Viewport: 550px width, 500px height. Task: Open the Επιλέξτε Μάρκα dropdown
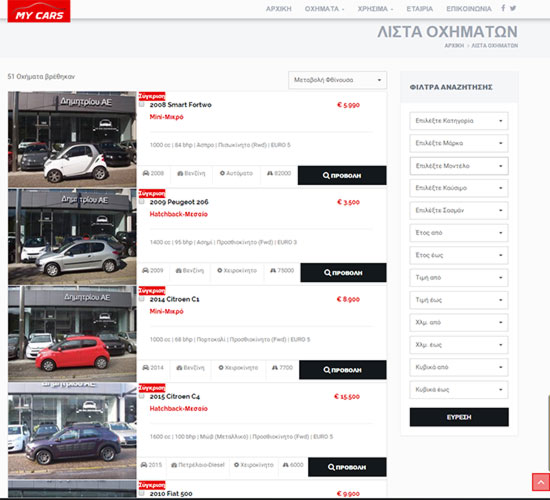[x=458, y=143]
